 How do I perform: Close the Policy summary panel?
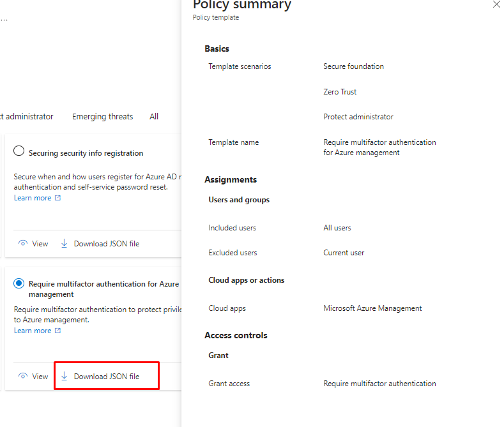[496, 4]
